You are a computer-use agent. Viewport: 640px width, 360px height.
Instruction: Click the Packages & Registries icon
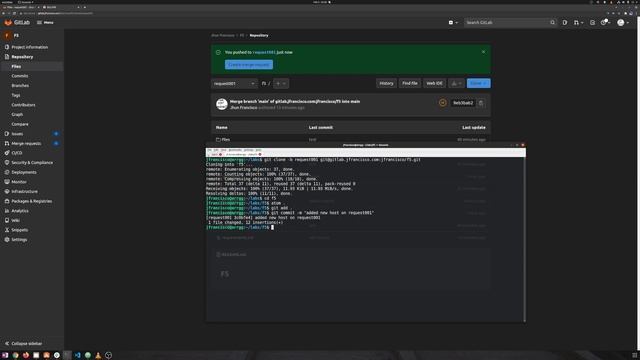coord(7,201)
